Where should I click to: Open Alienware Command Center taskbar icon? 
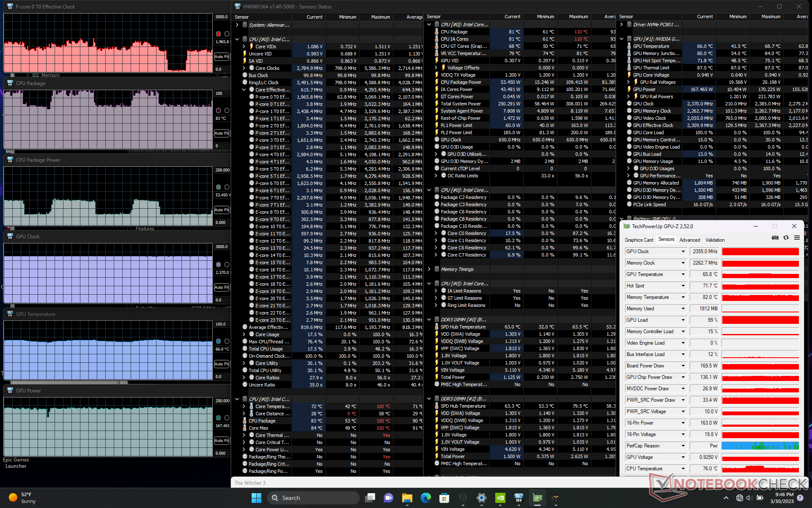point(463,498)
